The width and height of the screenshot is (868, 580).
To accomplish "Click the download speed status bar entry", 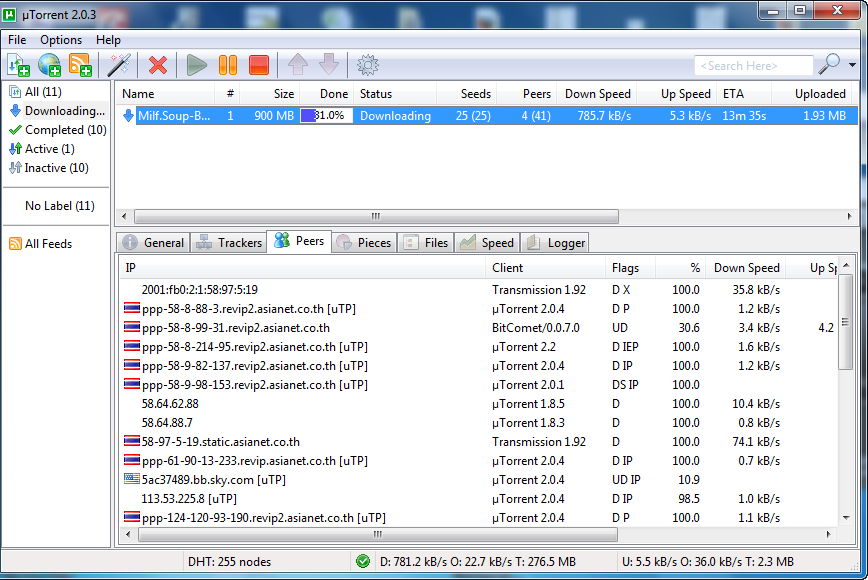I will [478, 562].
